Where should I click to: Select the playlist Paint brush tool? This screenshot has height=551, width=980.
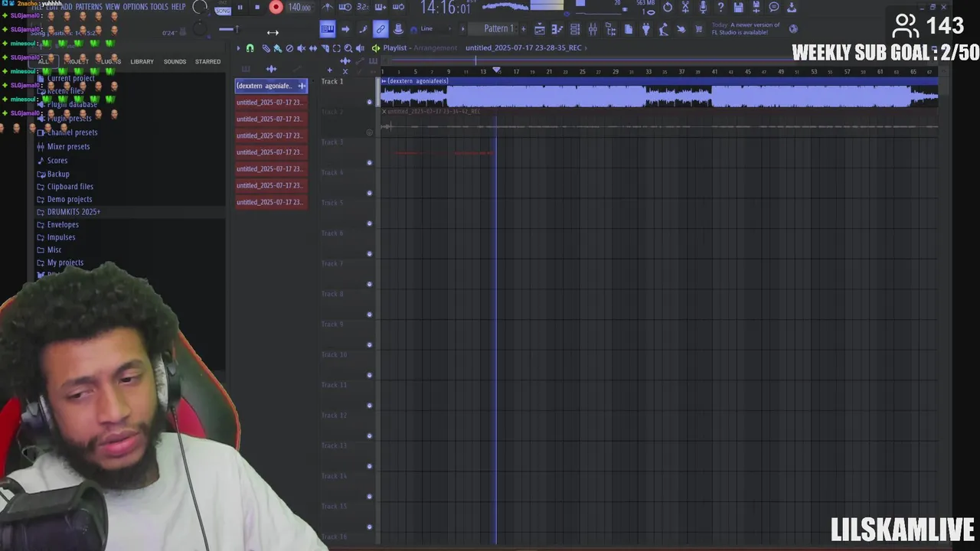277,48
